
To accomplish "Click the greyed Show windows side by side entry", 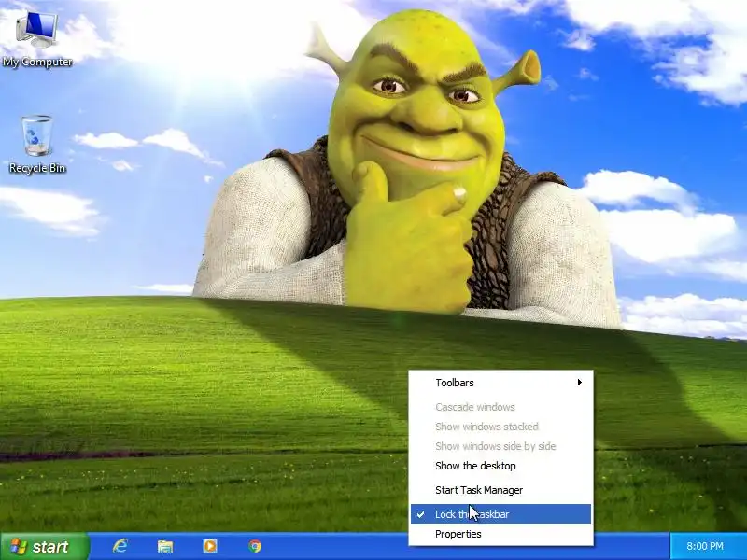I will pos(500,446).
